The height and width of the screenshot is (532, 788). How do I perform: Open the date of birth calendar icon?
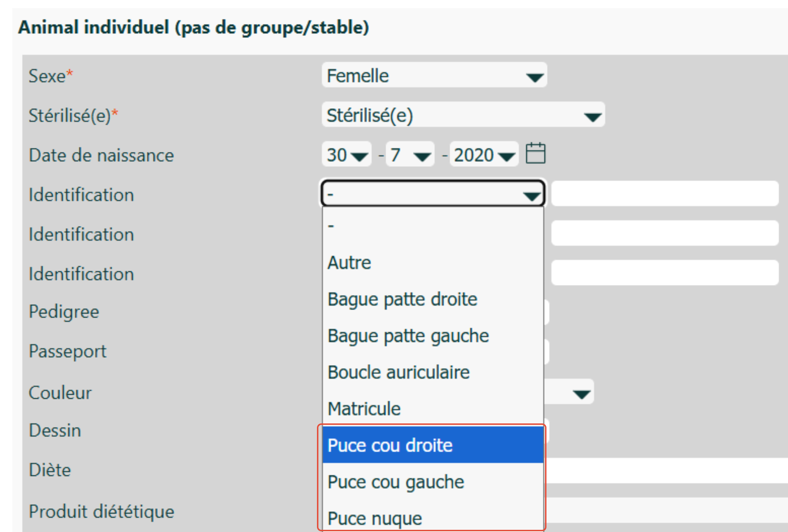535,153
